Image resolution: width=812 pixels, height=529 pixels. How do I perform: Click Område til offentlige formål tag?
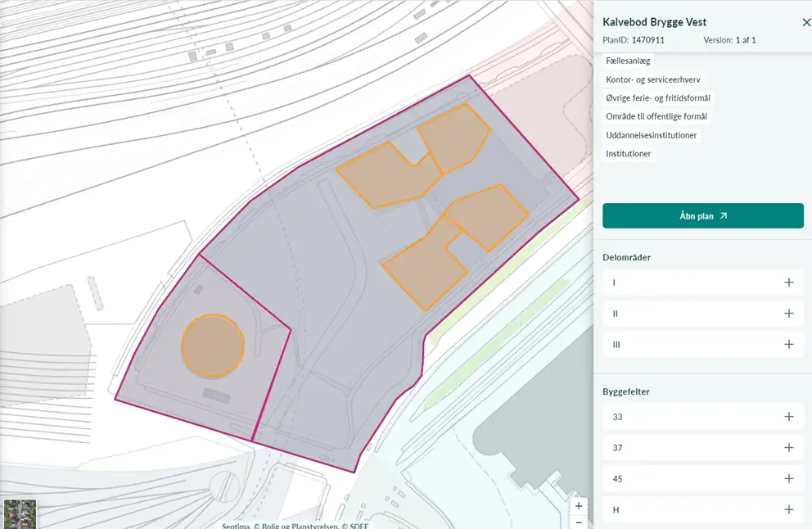(656, 116)
